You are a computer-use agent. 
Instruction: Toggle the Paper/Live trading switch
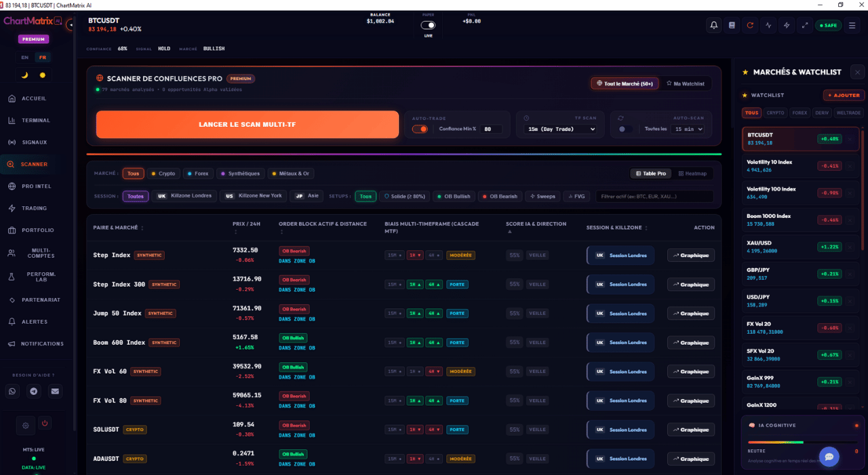pyautogui.click(x=428, y=25)
